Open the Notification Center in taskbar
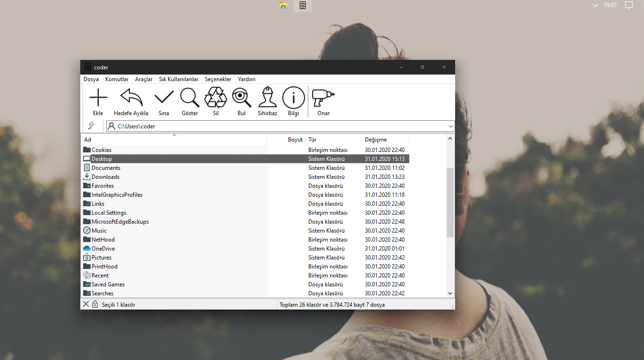The image size is (644, 360). click(x=628, y=5)
